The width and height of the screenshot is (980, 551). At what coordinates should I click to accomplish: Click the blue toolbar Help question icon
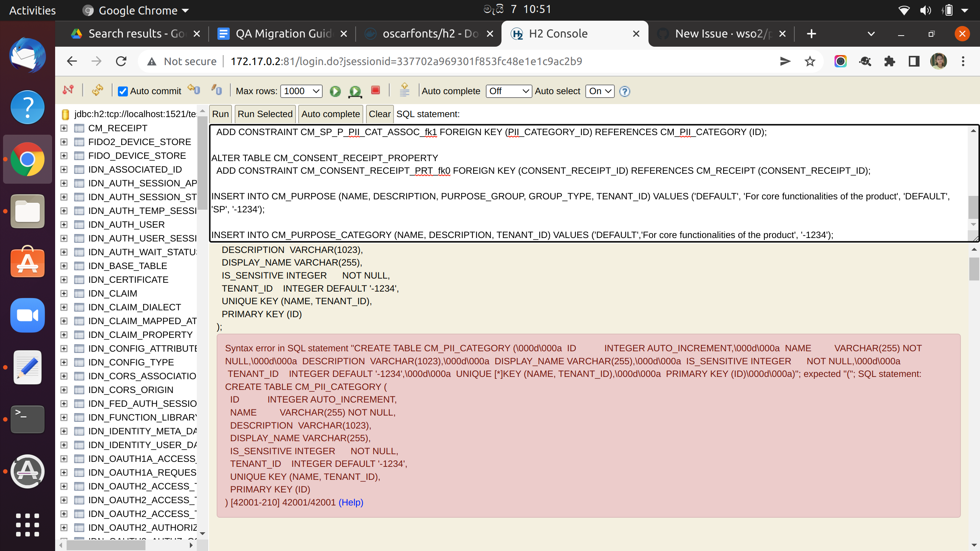point(624,91)
